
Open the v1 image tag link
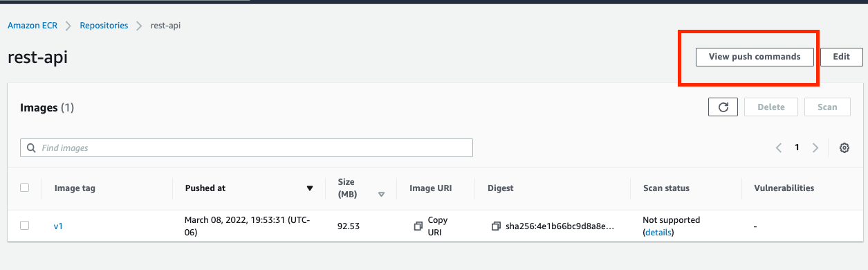coord(58,226)
